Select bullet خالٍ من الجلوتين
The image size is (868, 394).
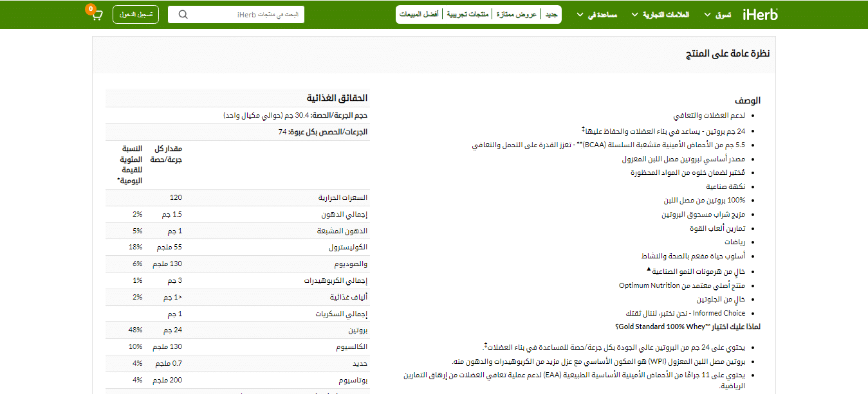point(721,300)
